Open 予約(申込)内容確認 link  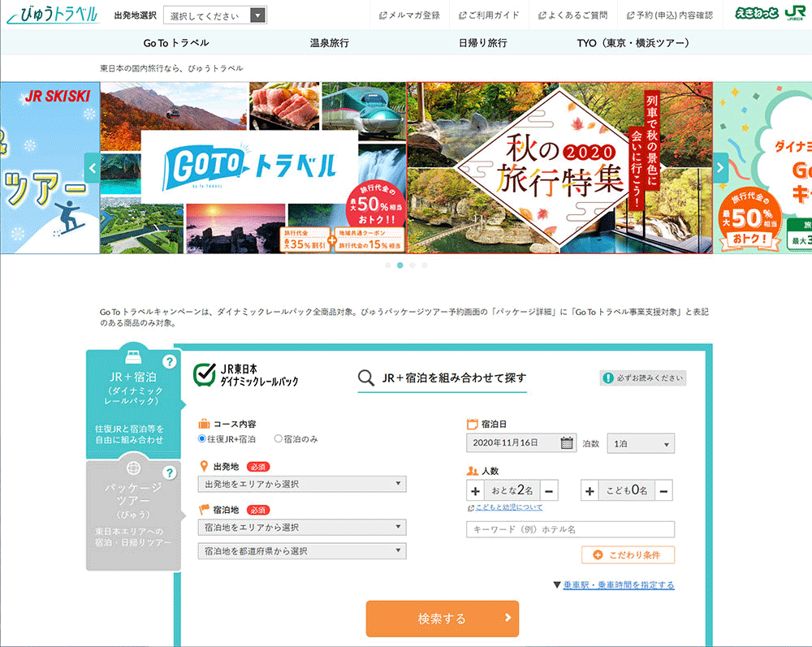[x=670, y=15]
